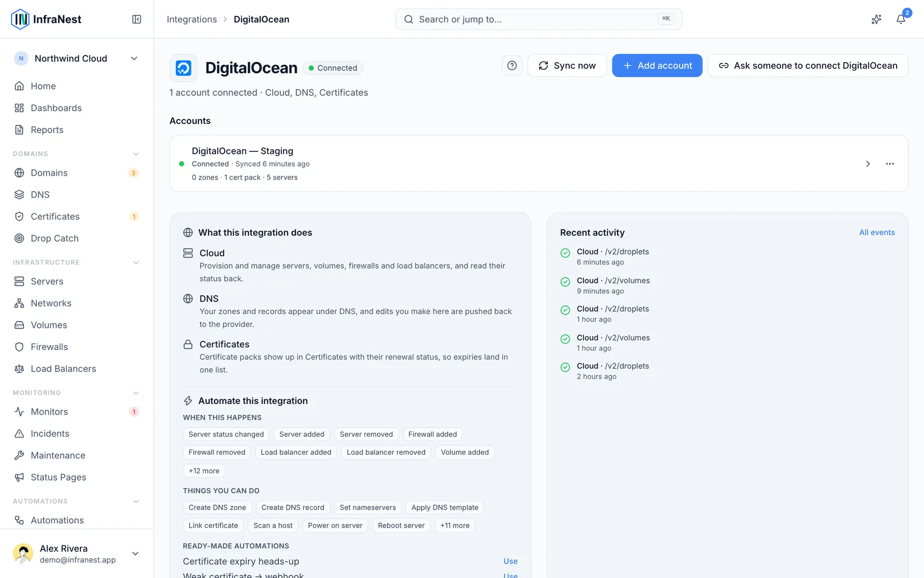Open Monitors page
Viewport: 924px width, 578px height.
[x=77, y=411]
